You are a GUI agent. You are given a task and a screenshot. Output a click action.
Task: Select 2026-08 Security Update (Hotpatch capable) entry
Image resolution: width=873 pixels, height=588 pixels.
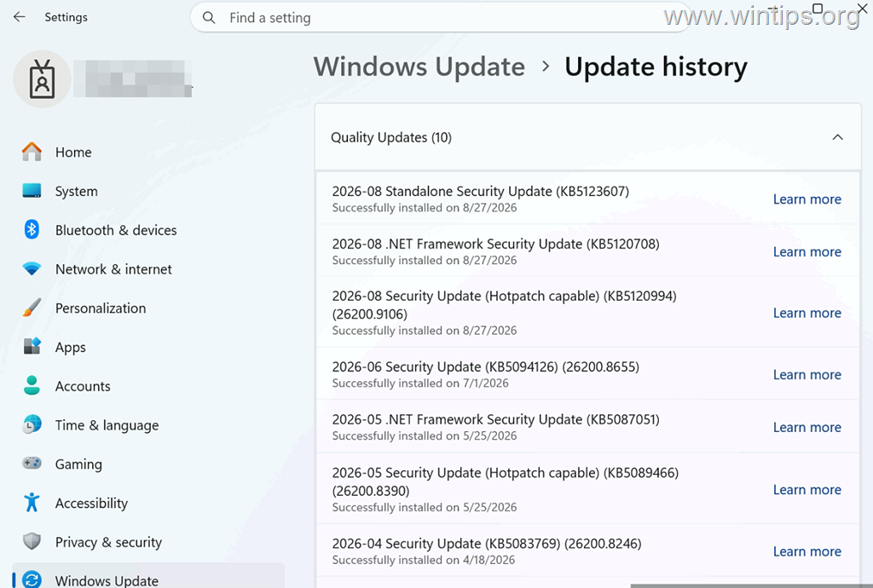point(588,312)
